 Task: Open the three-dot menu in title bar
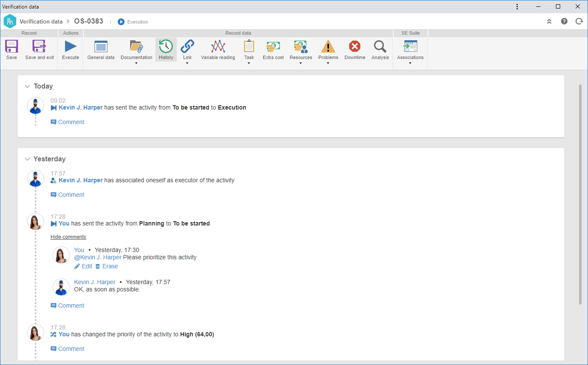click(x=517, y=6)
